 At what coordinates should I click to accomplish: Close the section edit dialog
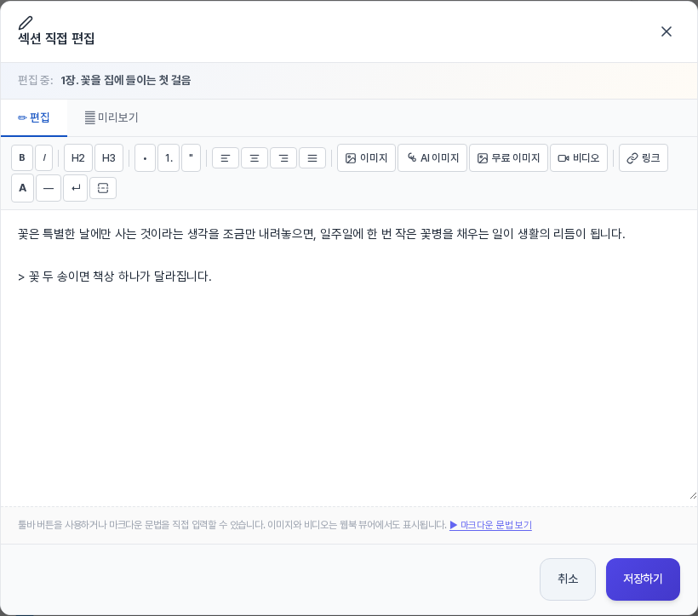667,31
